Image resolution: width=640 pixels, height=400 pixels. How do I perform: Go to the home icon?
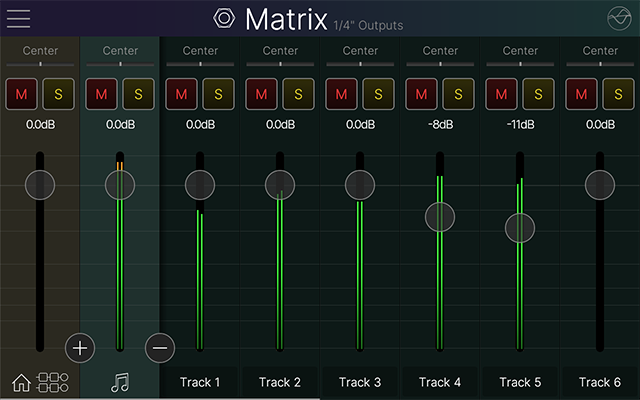tap(21, 382)
